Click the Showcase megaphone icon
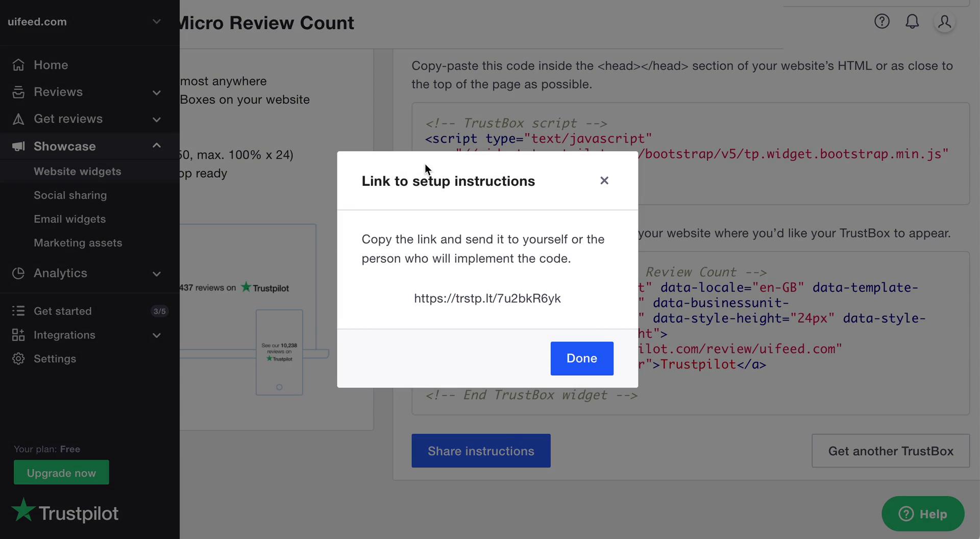980x539 pixels. pos(18,146)
